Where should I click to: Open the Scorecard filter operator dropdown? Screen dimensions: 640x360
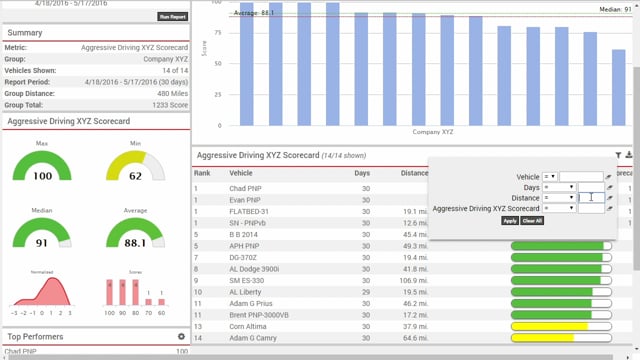[x=559, y=208]
